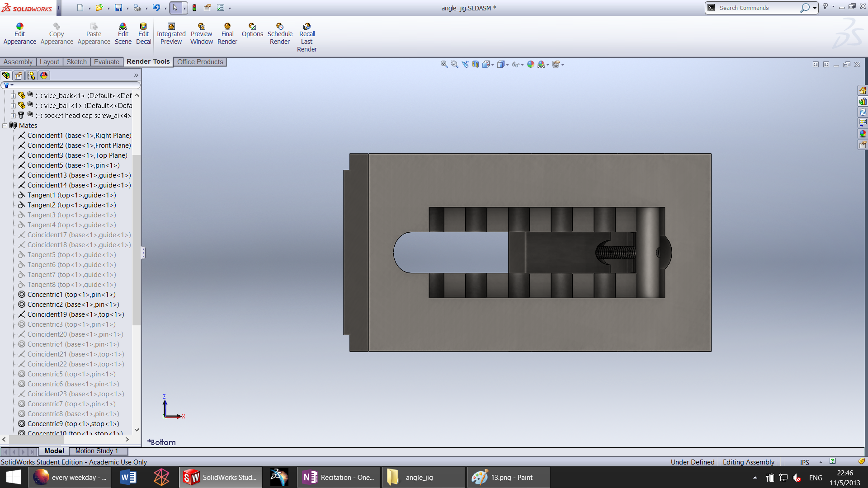The height and width of the screenshot is (488, 868).
Task: Click Recall Last Render
Action: click(x=307, y=38)
